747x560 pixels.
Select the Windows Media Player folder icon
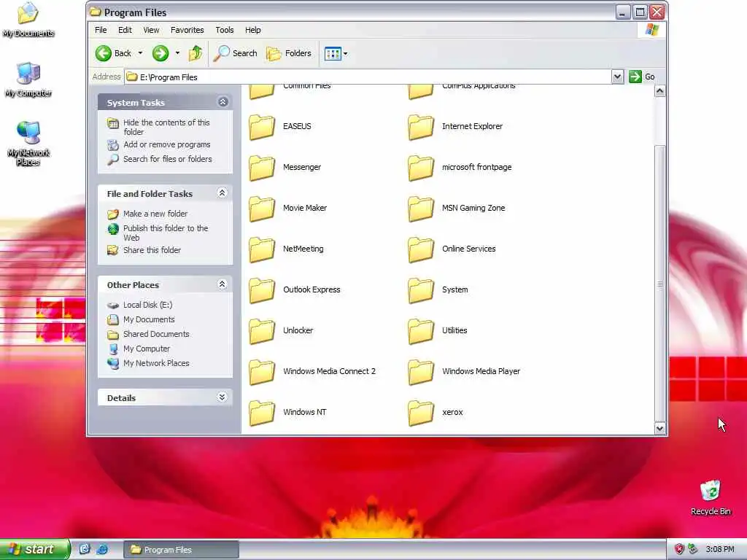point(421,372)
